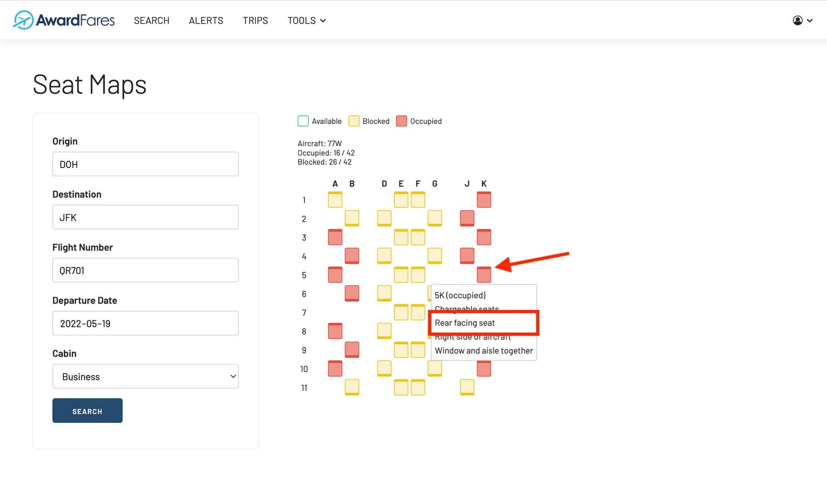Select blocked seat 7E
The image size is (827, 504).
tap(401, 312)
